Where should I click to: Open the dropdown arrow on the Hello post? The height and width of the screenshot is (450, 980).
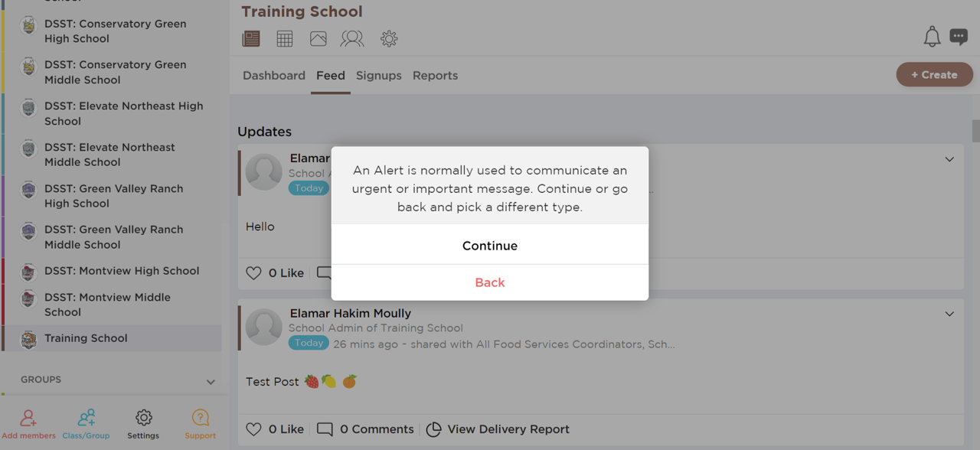(x=949, y=159)
